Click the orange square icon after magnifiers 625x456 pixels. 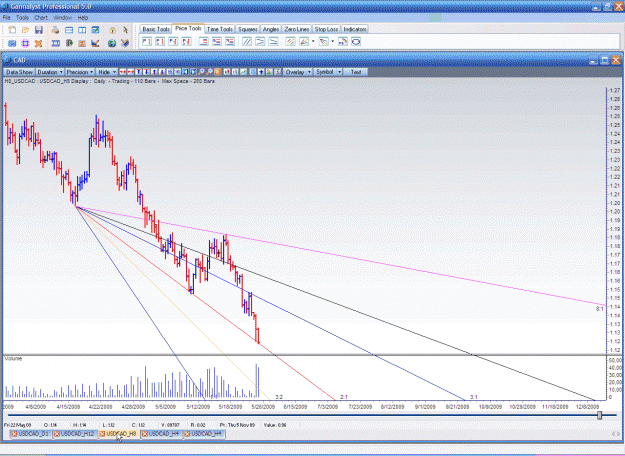217,72
